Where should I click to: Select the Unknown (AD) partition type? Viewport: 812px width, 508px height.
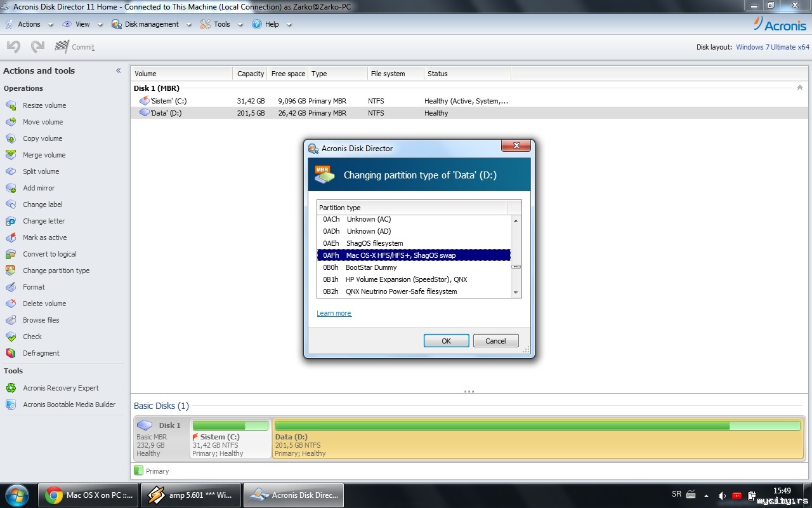click(414, 231)
